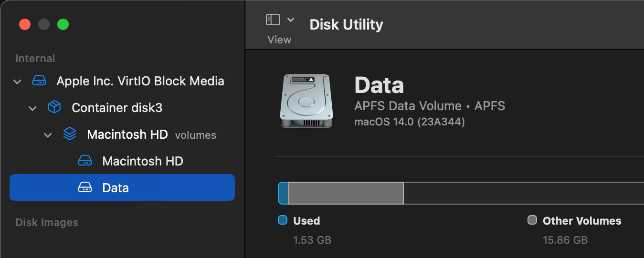
Task: Select the Macintosh HD volumes group
Action: [x=127, y=134]
